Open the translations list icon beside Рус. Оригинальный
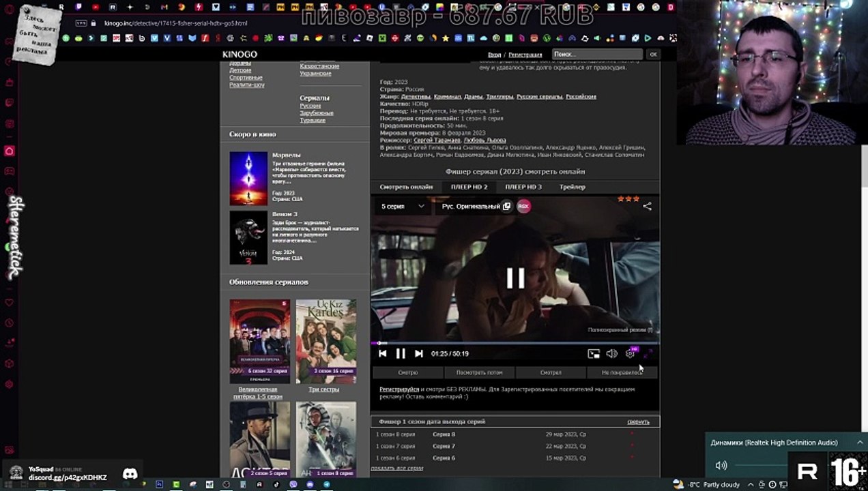Viewport: 868px width, 491px height. [x=506, y=206]
